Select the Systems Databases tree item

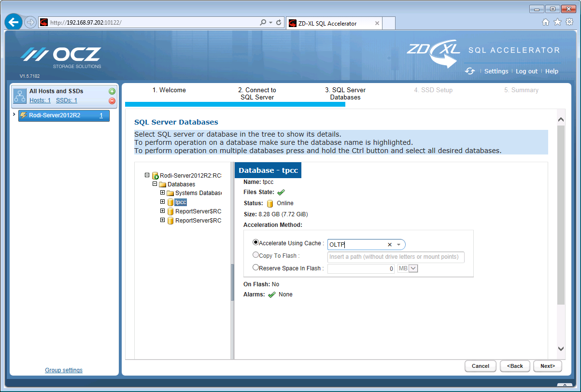point(198,193)
